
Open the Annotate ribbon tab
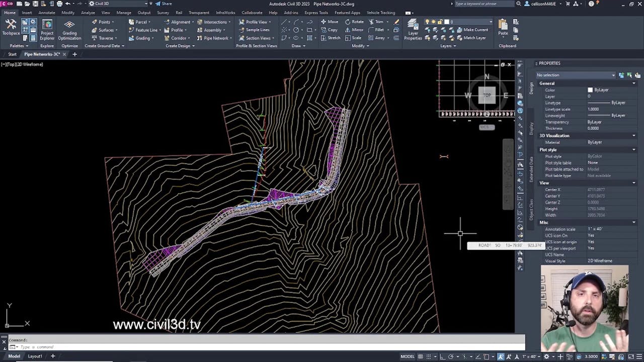pyautogui.click(x=47, y=13)
